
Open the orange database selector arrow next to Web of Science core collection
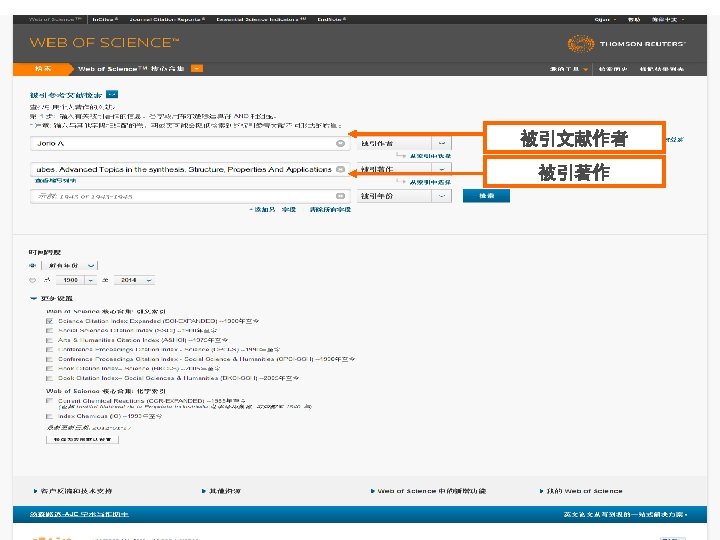tap(197, 68)
